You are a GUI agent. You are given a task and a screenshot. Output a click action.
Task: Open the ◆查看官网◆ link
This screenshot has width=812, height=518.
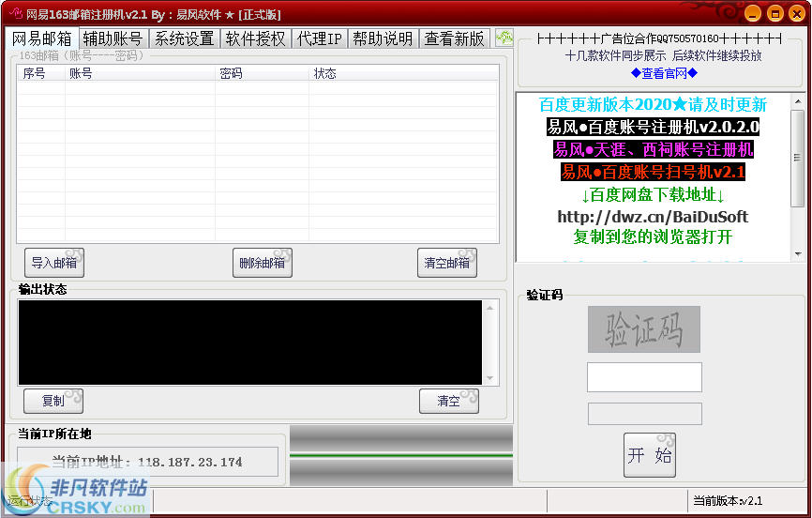pos(665,73)
